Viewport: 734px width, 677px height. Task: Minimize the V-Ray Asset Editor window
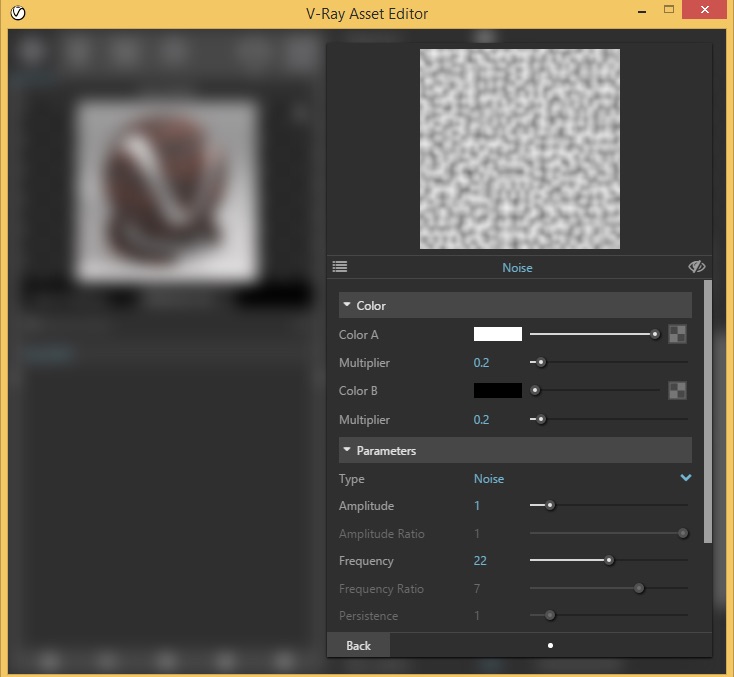pyautogui.click(x=642, y=10)
